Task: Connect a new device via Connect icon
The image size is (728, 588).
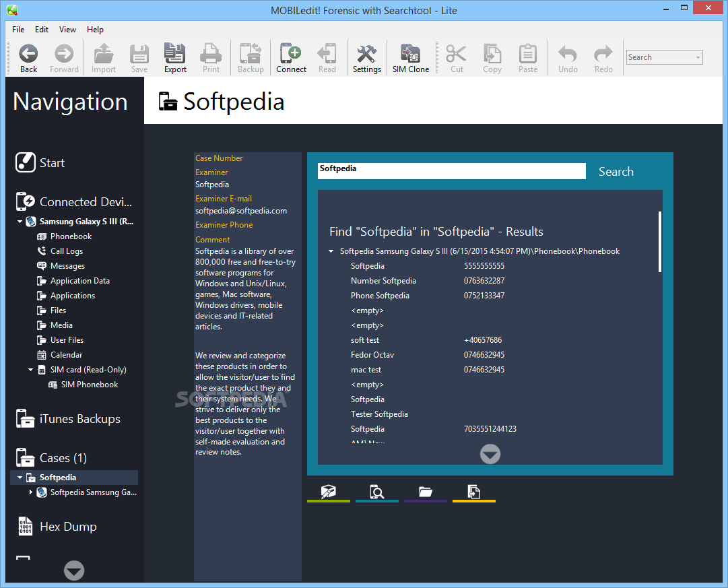Action: (x=291, y=59)
